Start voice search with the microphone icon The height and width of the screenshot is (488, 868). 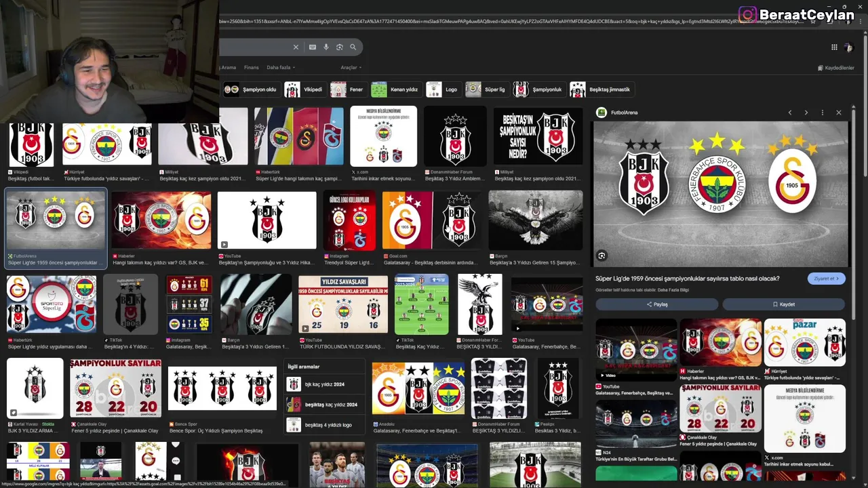(326, 47)
